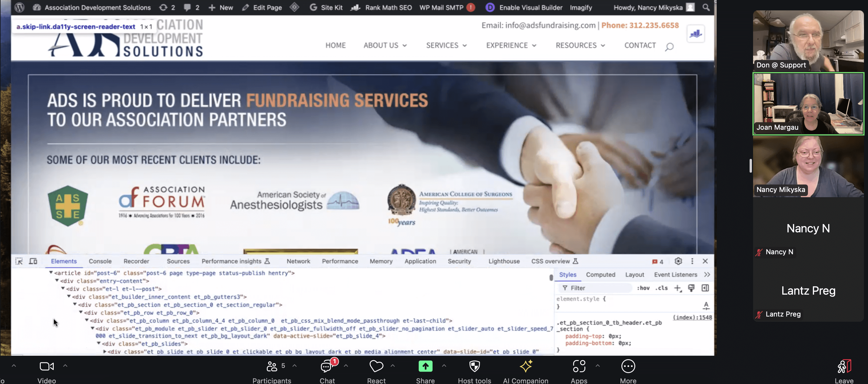Click the search icon in WordPress toolbar
Image resolution: width=868 pixels, height=384 pixels.
[x=706, y=7]
